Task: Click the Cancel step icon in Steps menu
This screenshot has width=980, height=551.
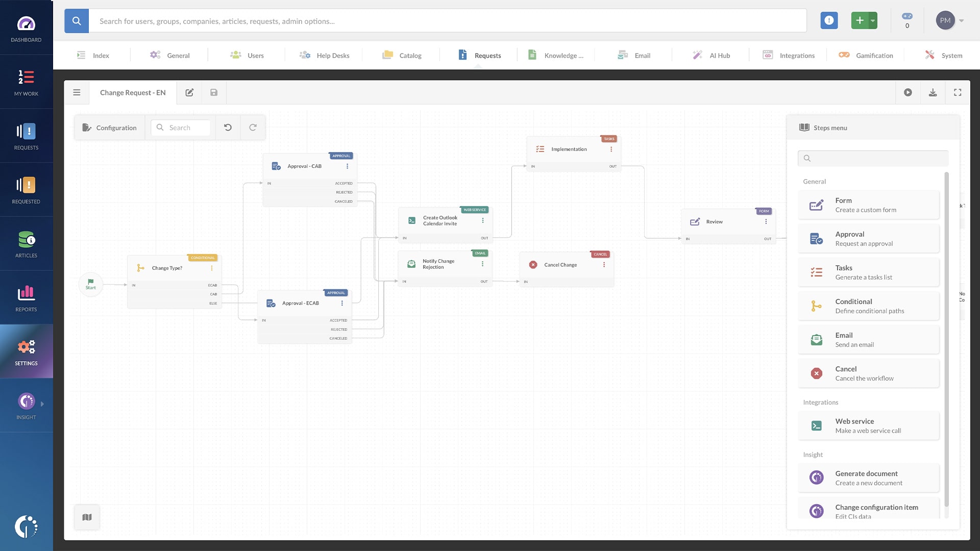Action: [817, 373]
